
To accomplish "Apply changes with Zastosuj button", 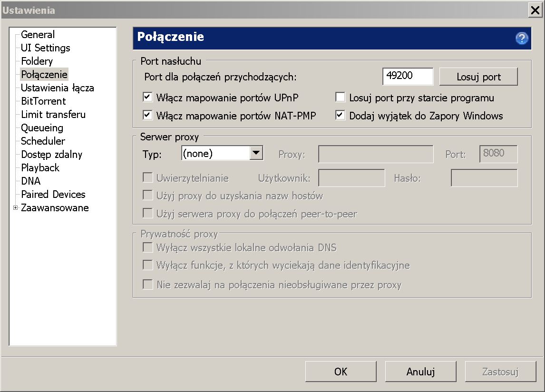I will 500,372.
